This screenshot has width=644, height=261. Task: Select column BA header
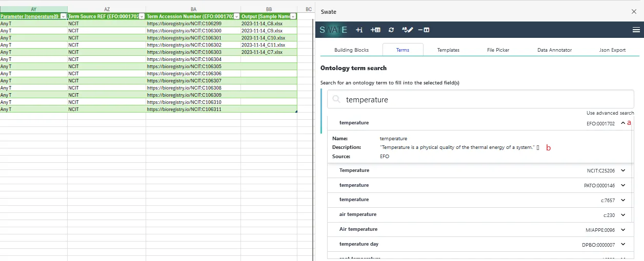(193, 9)
